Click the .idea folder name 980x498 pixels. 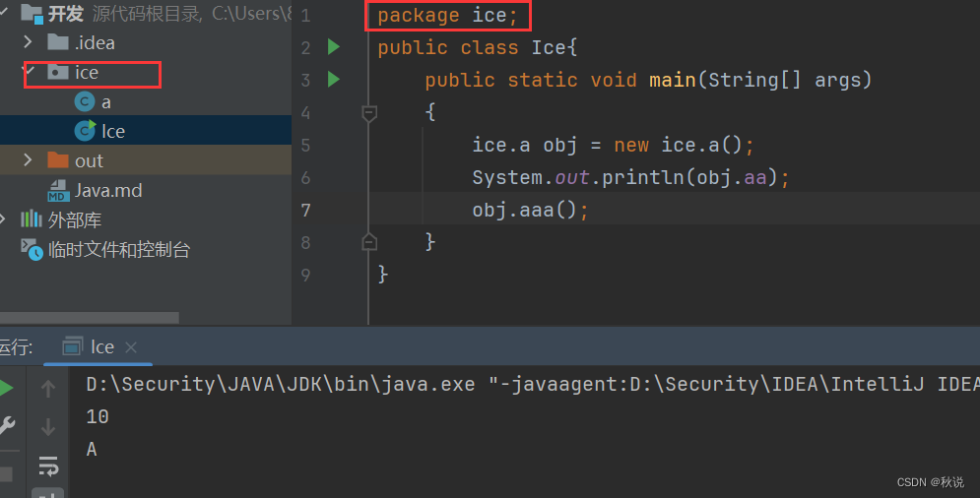[95, 42]
